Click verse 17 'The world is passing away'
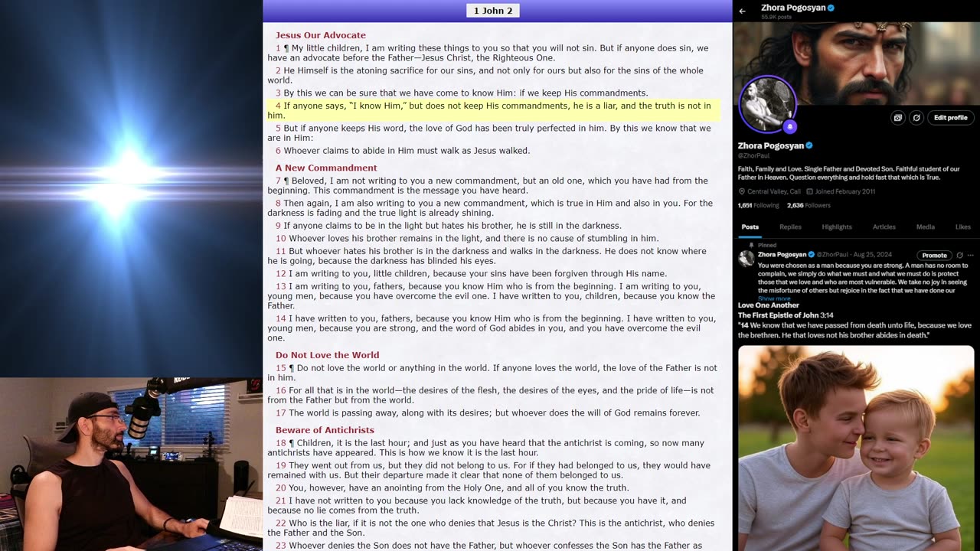980x551 pixels. click(x=488, y=412)
